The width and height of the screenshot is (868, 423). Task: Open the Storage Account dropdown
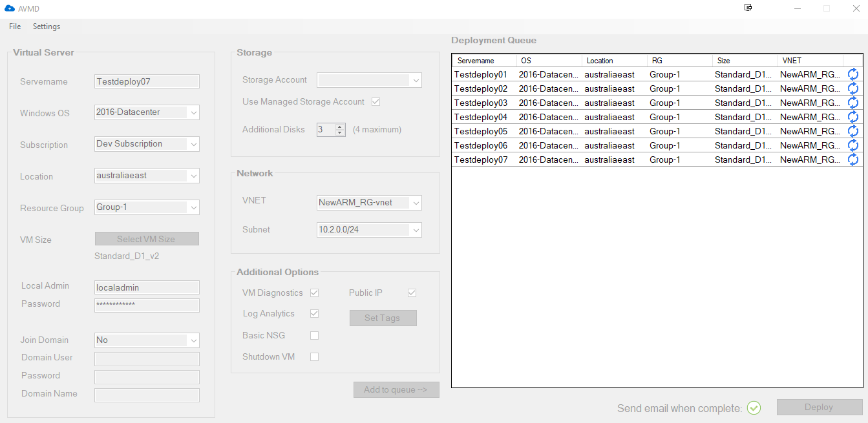pyautogui.click(x=369, y=80)
